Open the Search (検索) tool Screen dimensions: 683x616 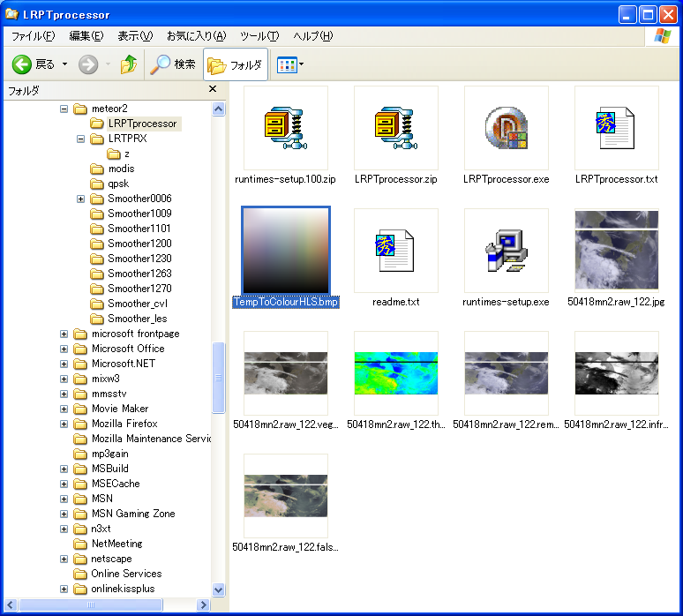coord(172,64)
